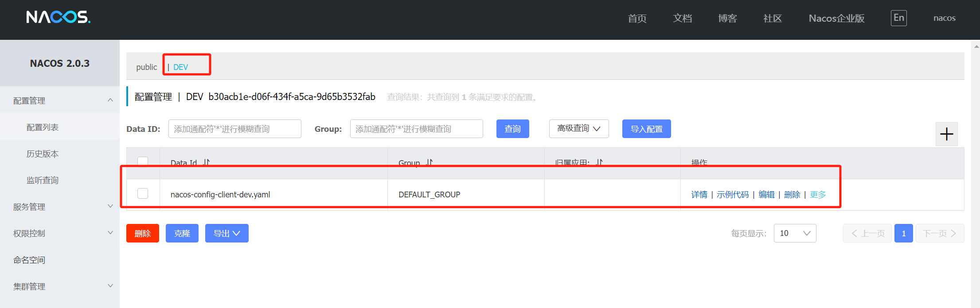980x308 pixels.
Task: Select 监听查询 in sidebar
Action: click(x=60, y=180)
